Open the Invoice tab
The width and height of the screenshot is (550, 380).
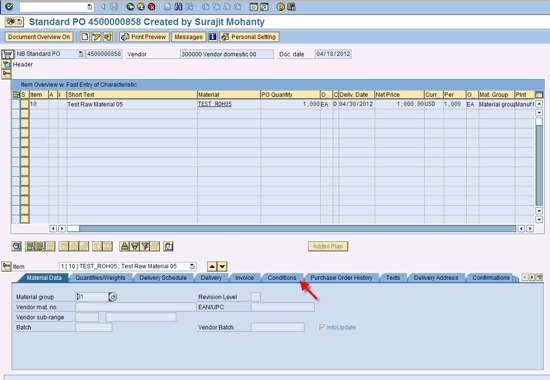click(244, 278)
